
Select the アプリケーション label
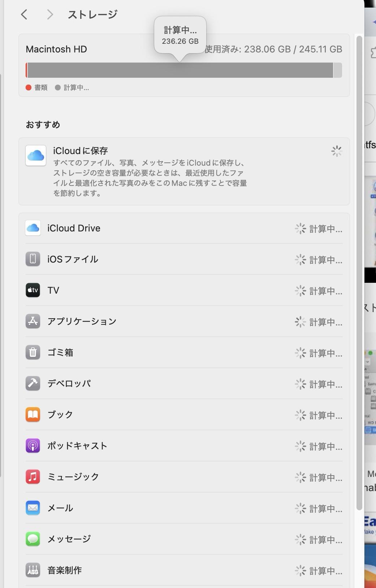pos(82,321)
